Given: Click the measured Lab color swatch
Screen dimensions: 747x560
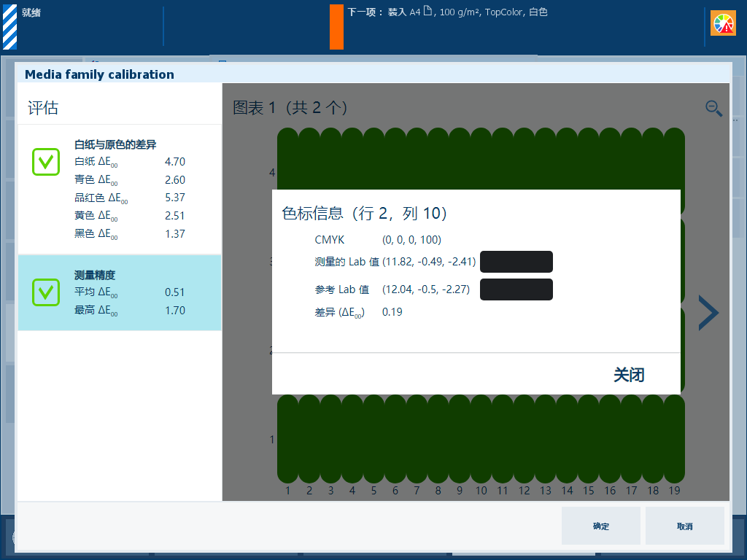Looking at the screenshot, I should coord(516,262).
